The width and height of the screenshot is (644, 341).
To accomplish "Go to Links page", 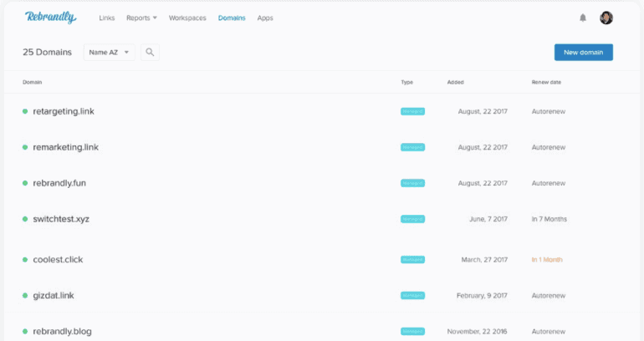I will tap(107, 18).
